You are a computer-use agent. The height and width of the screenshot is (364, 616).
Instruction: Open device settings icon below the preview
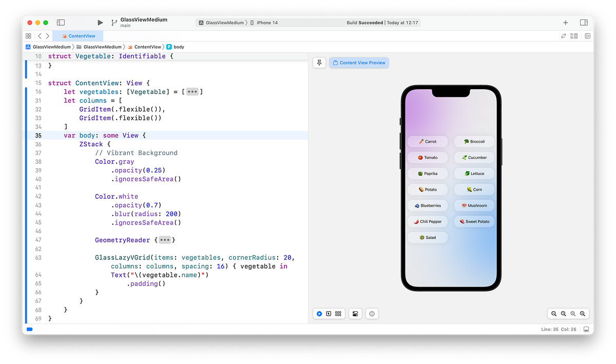(355, 313)
